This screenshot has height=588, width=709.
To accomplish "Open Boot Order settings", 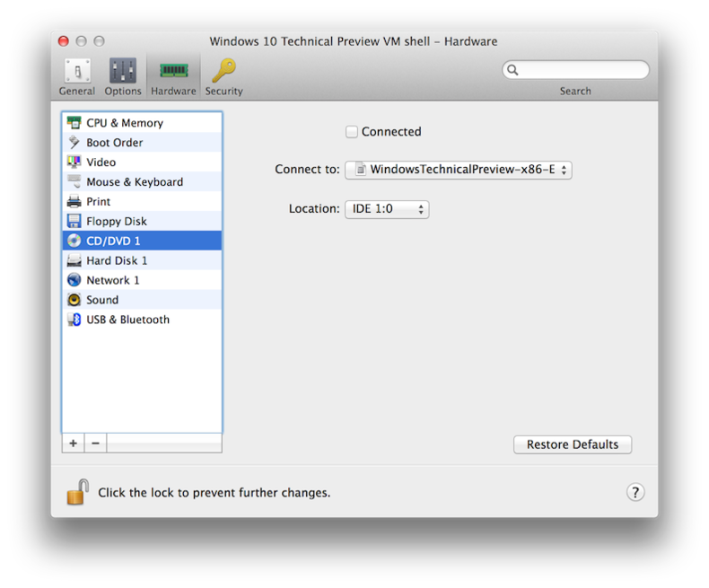I will point(114,143).
